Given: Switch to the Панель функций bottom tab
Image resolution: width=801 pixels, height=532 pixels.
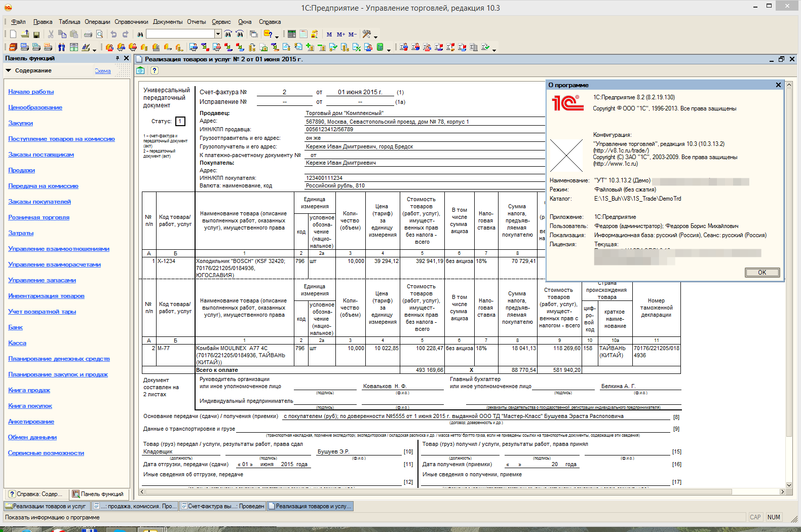Looking at the screenshot, I should pyautogui.click(x=98, y=494).
